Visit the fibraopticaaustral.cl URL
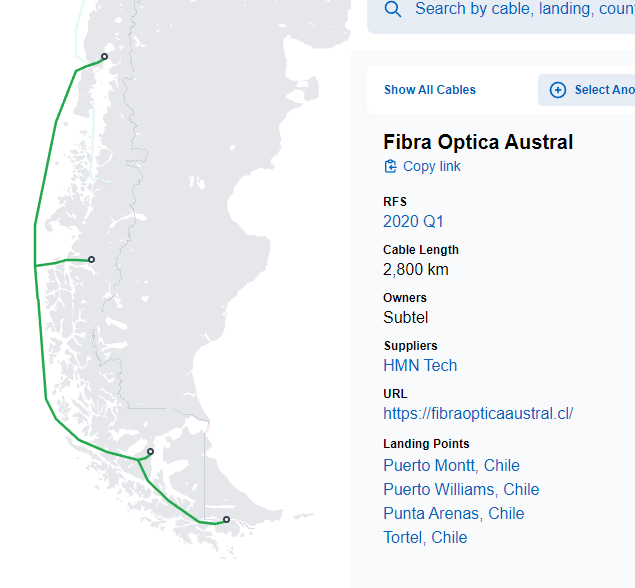Screen dimensions: 635x588 pyautogui.click(x=478, y=413)
